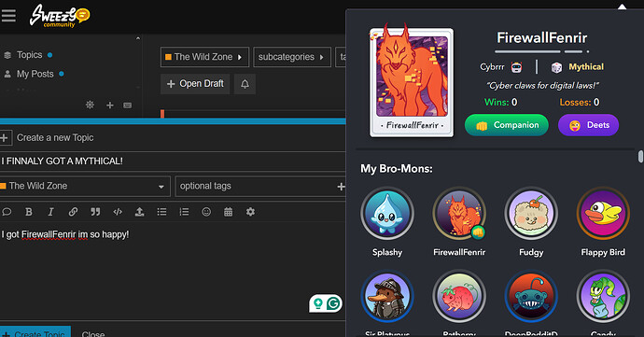Insert a date with the calendar icon
The image size is (644, 337).
coord(229,212)
